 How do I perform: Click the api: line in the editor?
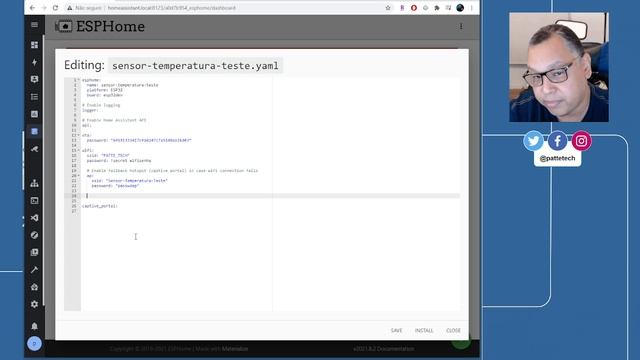point(86,125)
